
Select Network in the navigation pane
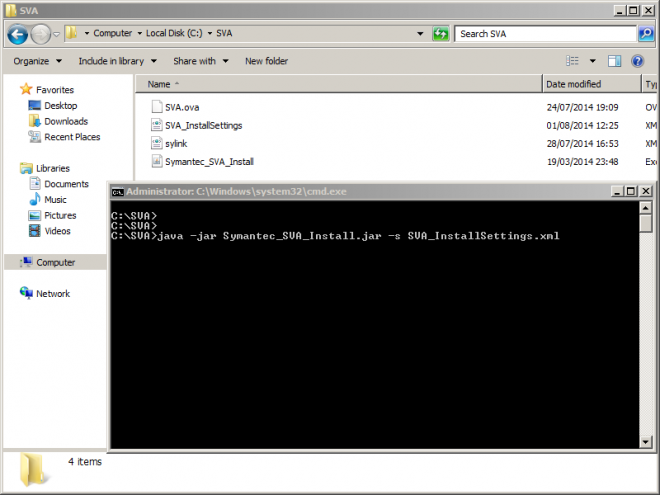[x=53, y=293]
